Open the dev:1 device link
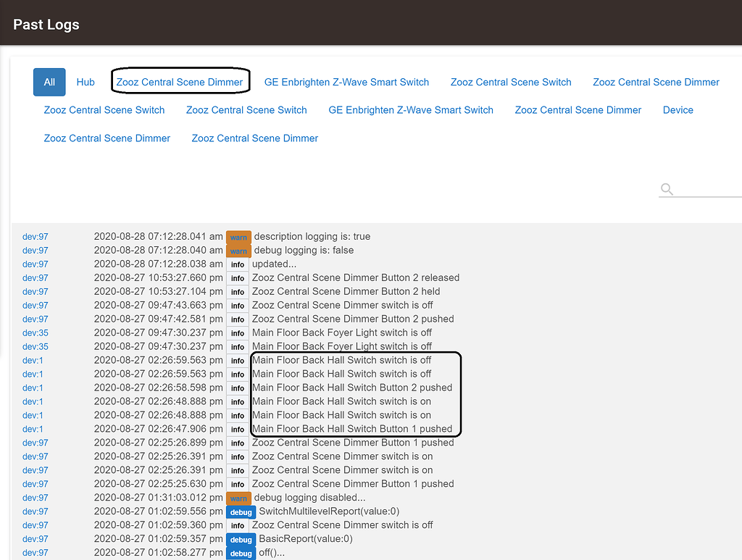The height and width of the screenshot is (560, 742). click(x=33, y=360)
